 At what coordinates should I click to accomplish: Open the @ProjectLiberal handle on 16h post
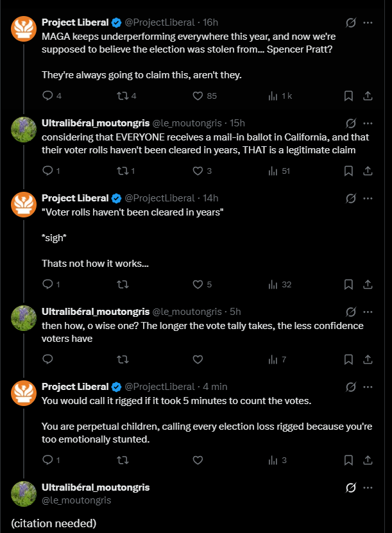click(x=160, y=22)
